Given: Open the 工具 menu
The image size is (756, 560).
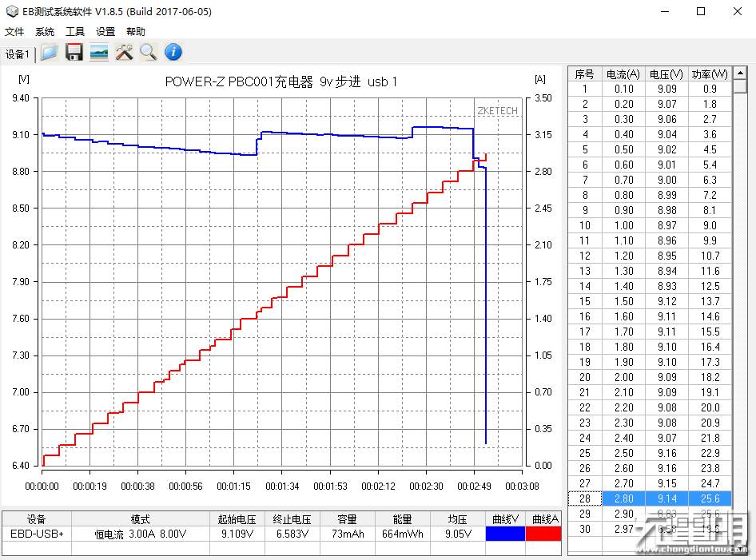Looking at the screenshot, I should click(x=75, y=32).
